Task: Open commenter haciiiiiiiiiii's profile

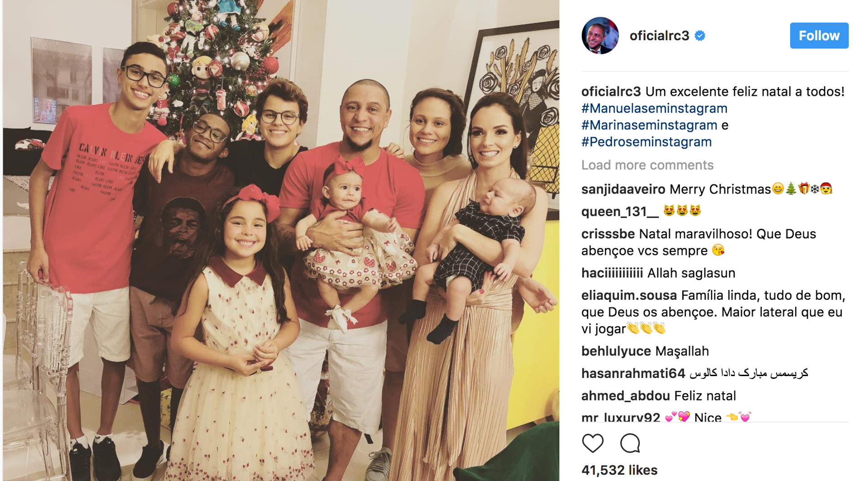Action: pyautogui.click(x=612, y=273)
